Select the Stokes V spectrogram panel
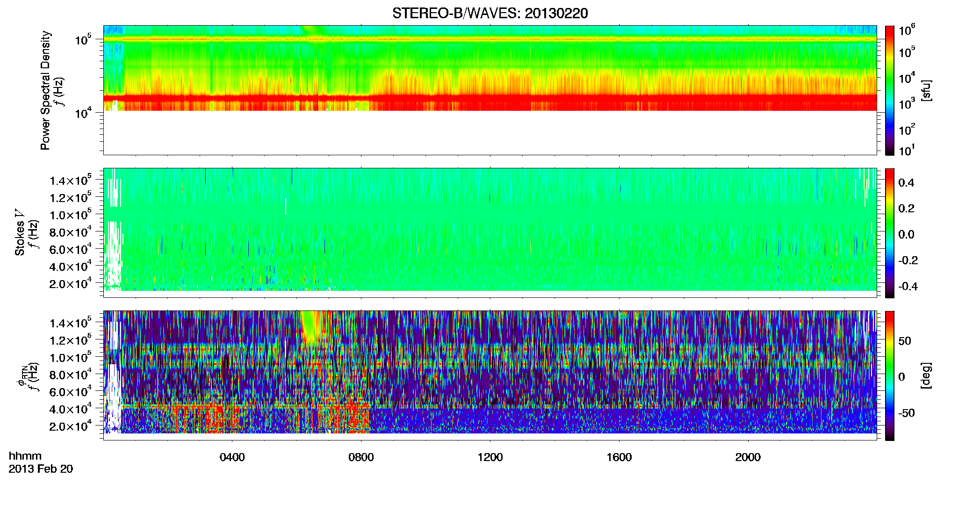980x505 pixels. 490,232
